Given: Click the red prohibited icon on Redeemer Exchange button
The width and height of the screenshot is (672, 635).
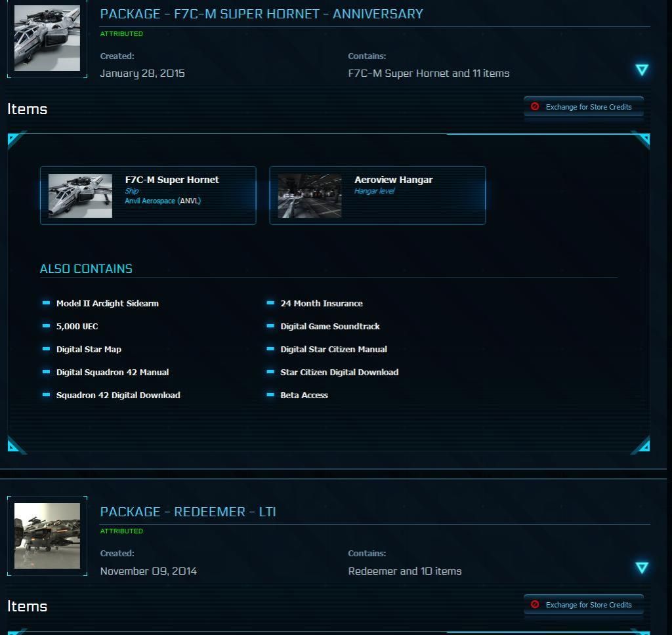Looking at the screenshot, I should tap(535, 604).
